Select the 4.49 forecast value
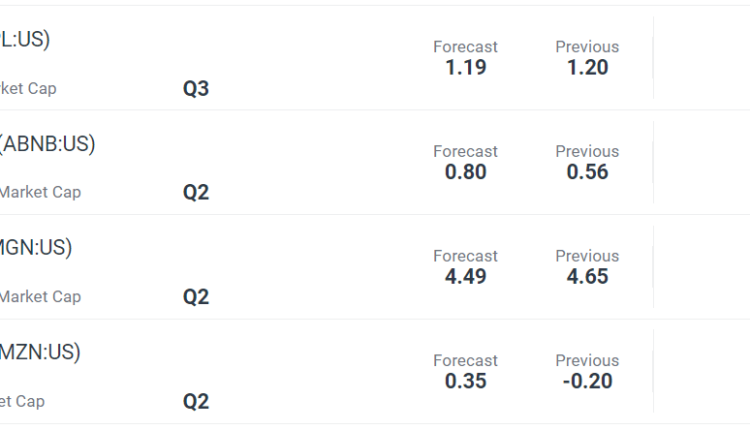This screenshot has width=750, height=430. click(x=465, y=276)
